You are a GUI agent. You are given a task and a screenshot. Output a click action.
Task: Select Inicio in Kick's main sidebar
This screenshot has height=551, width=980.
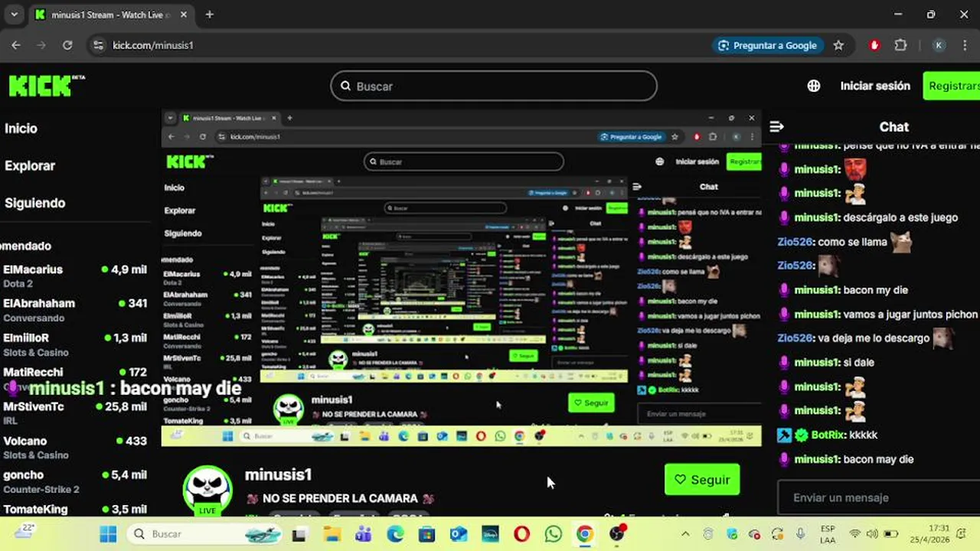tap(21, 129)
